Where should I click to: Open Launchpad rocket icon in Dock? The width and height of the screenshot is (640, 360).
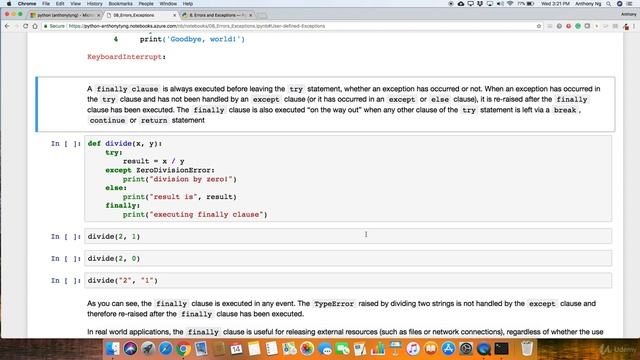(x=148, y=349)
